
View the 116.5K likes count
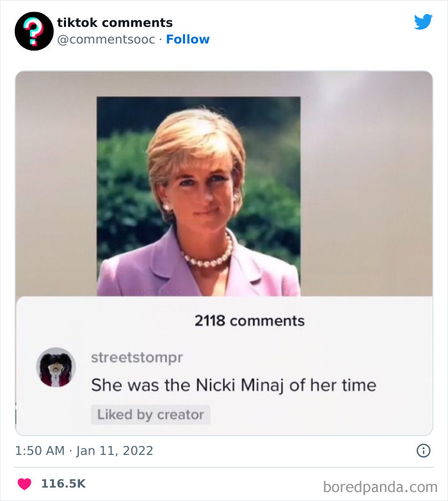coord(63,484)
